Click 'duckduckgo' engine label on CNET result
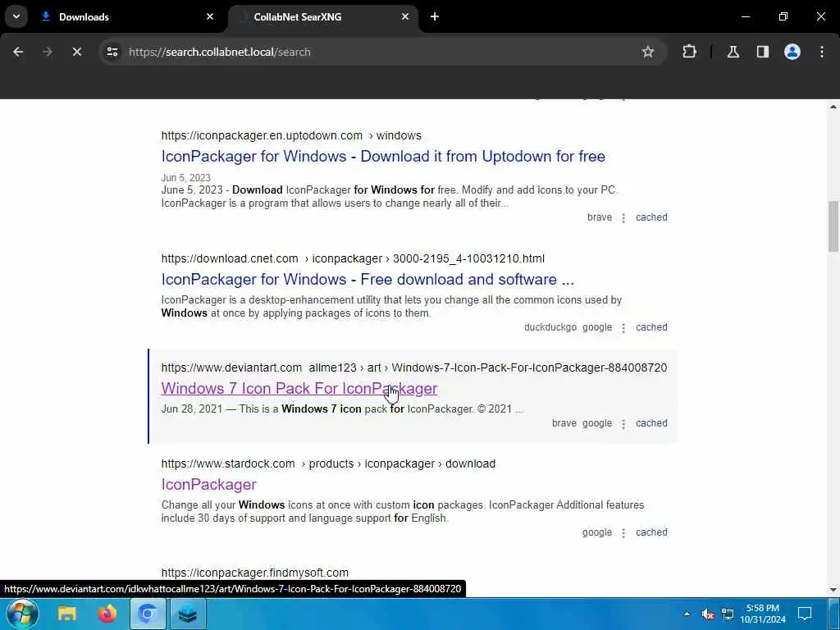The height and width of the screenshot is (630, 840). [550, 327]
